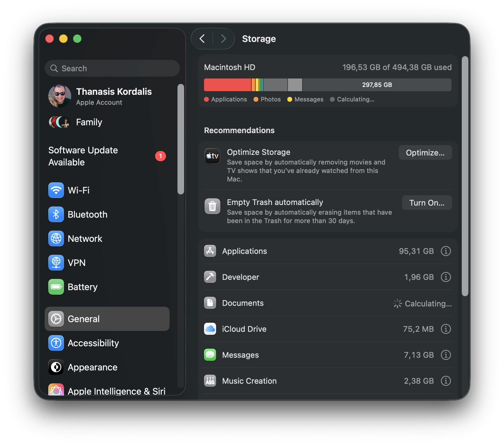Select Bluetooth in the sidebar
The height and width of the screenshot is (445, 504).
[107, 214]
